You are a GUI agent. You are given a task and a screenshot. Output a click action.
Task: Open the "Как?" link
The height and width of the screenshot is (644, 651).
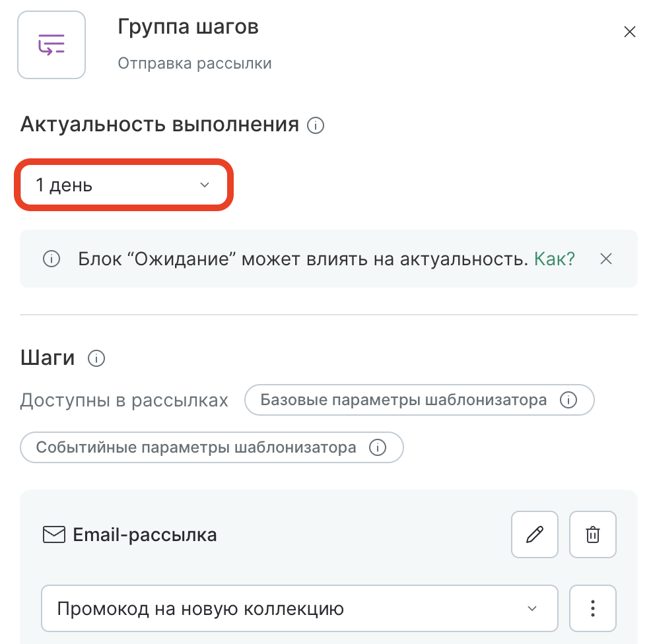pos(554,259)
